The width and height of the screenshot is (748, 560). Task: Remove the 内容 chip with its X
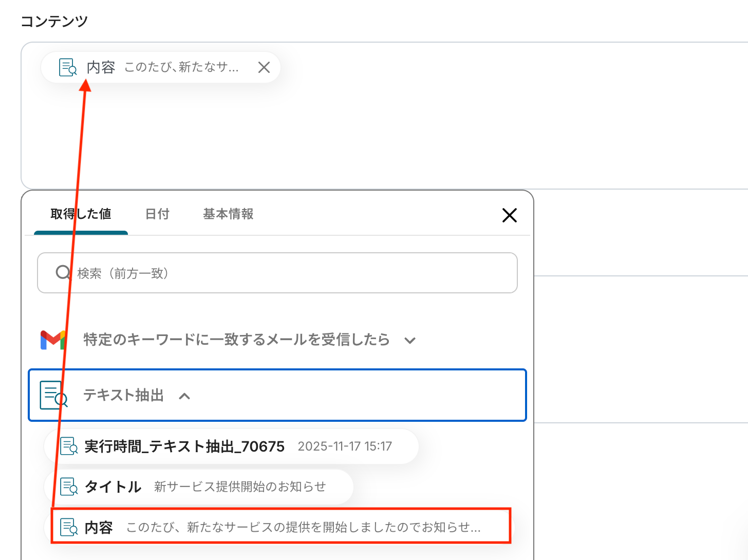point(264,67)
